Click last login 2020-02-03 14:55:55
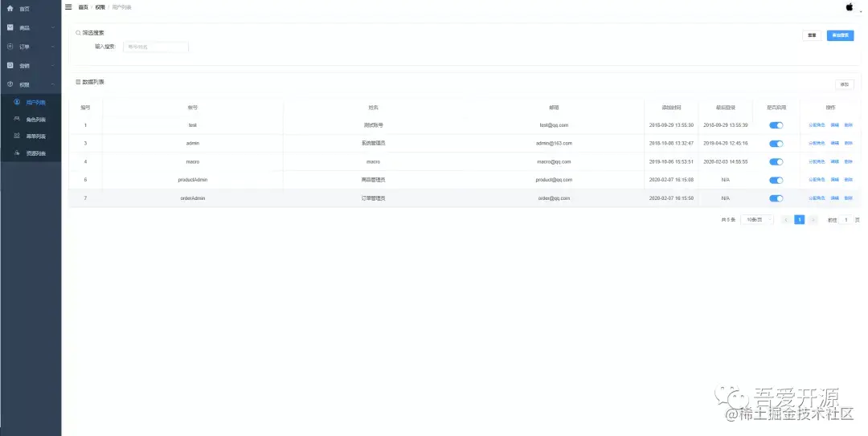 click(726, 161)
